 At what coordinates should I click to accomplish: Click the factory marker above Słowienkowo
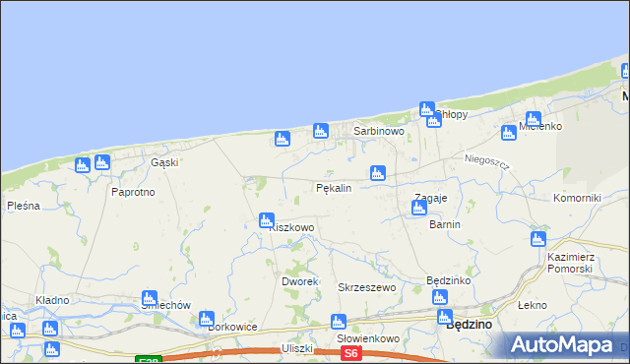tap(339, 322)
